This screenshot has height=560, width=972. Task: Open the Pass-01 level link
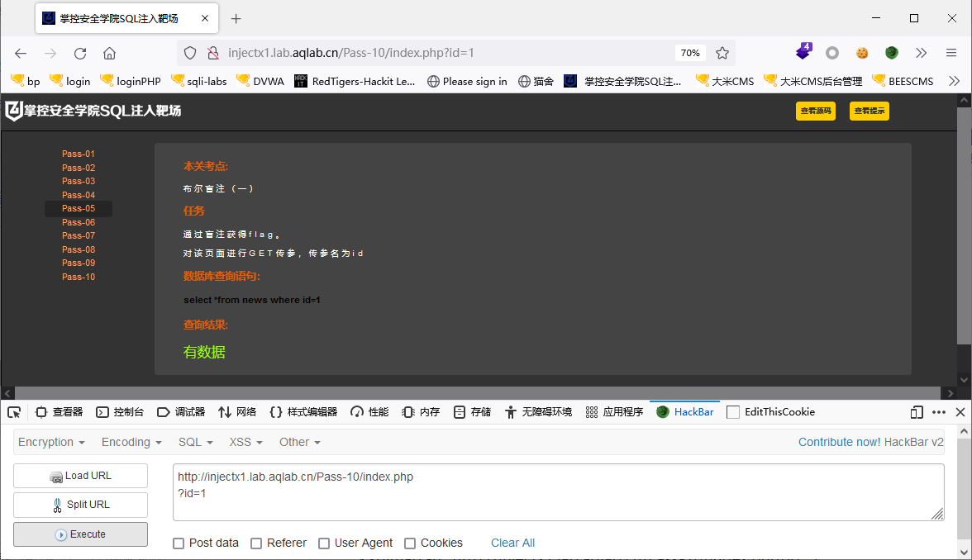pyautogui.click(x=79, y=154)
